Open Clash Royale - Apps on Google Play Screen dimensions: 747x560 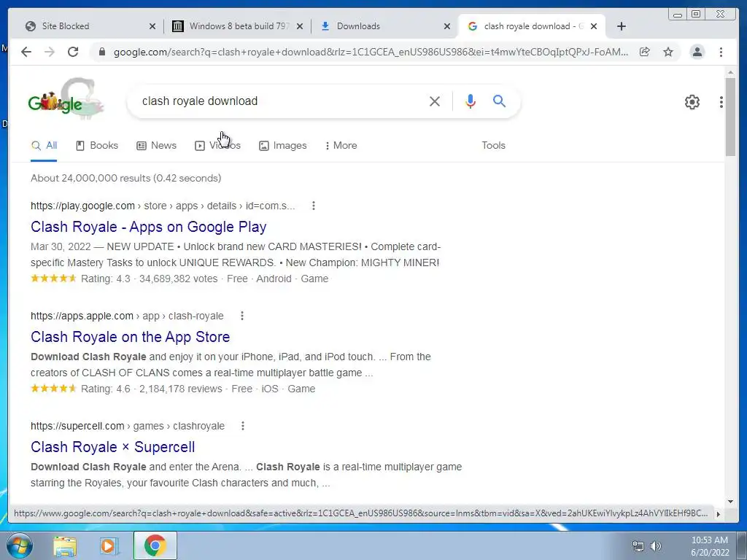pos(148,227)
